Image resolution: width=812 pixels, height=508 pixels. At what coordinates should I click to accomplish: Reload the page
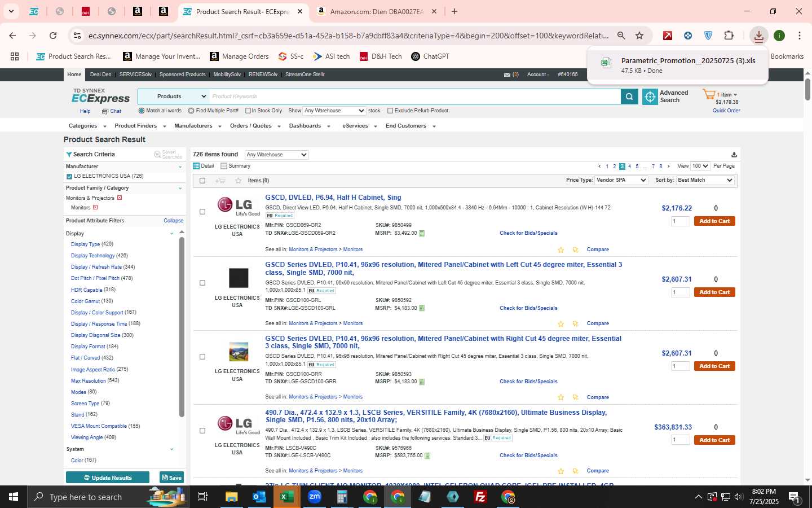pyautogui.click(x=53, y=36)
